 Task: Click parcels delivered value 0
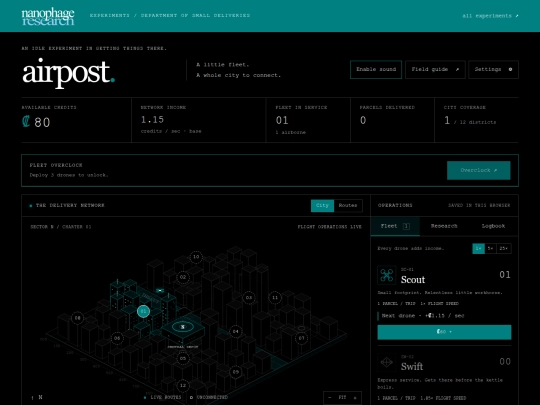coord(363,120)
